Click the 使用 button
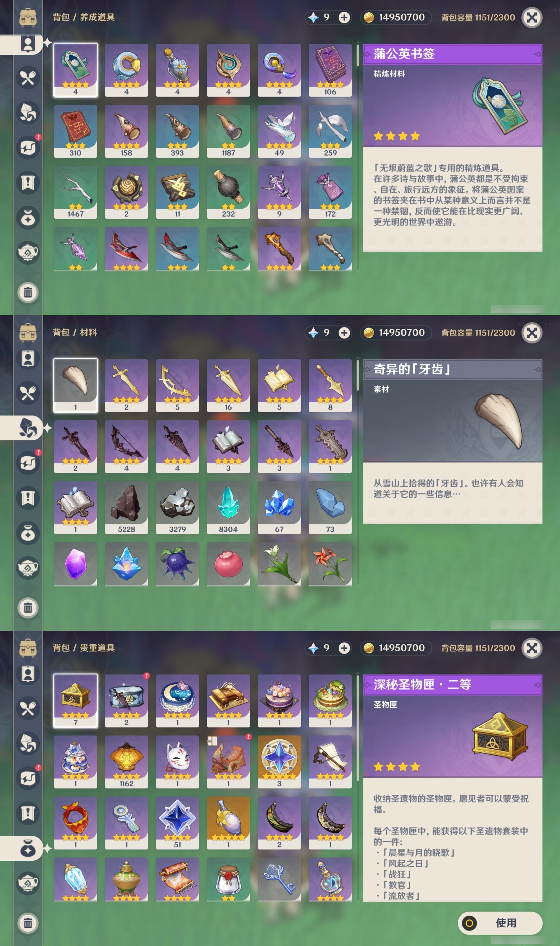560x946 pixels. [x=500, y=923]
